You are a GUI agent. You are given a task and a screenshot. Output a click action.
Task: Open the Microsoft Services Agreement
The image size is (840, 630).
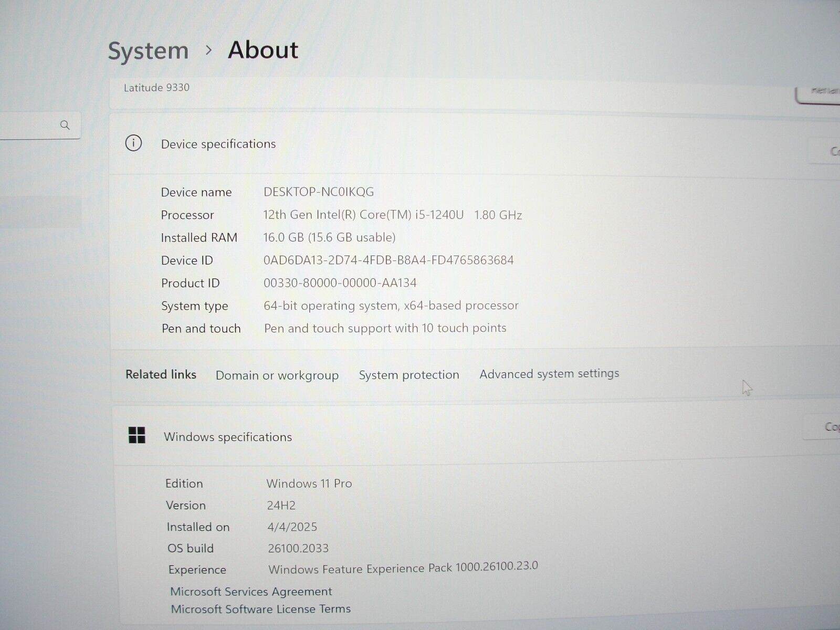(251, 591)
